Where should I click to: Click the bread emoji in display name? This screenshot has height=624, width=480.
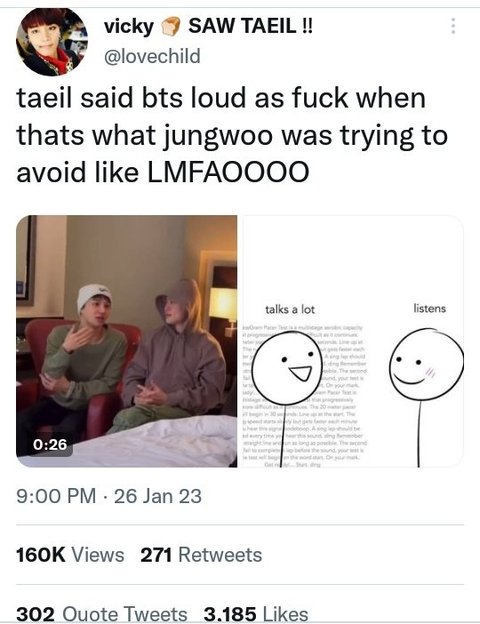point(171,27)
